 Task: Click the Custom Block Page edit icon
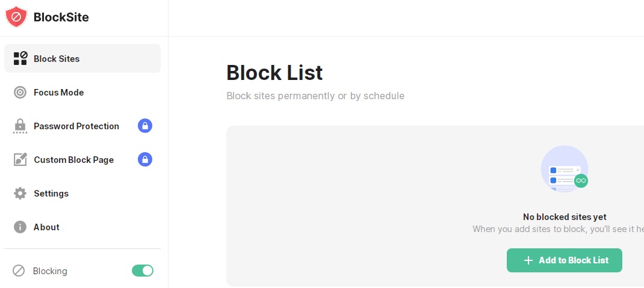coord(20,159)
